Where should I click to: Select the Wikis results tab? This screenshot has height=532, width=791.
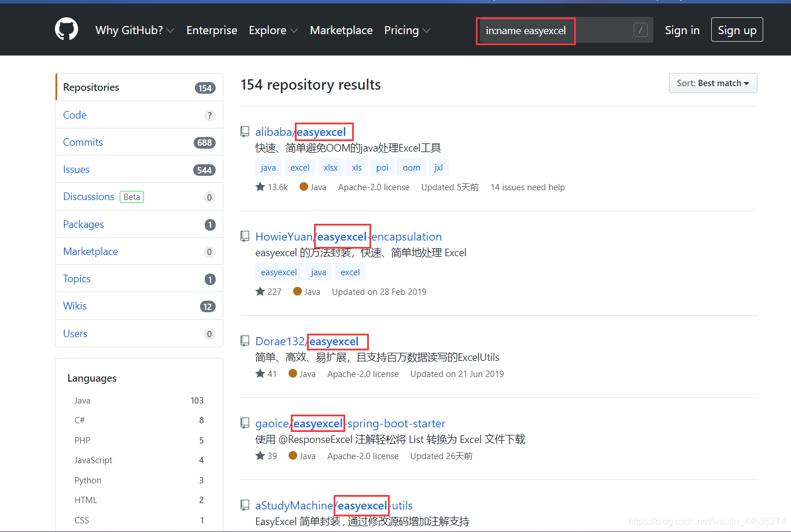pyautogui.click(x=139, y=306)
